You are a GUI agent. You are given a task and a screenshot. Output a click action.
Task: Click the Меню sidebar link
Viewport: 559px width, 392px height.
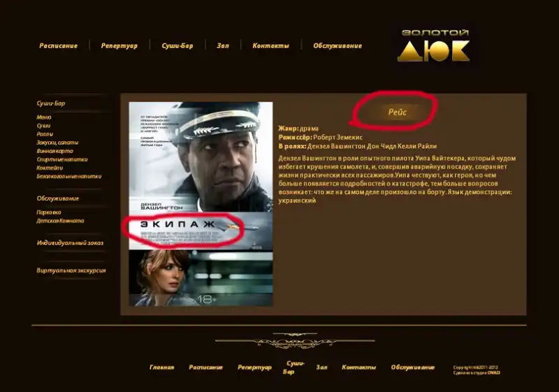(x=44, y=117)
